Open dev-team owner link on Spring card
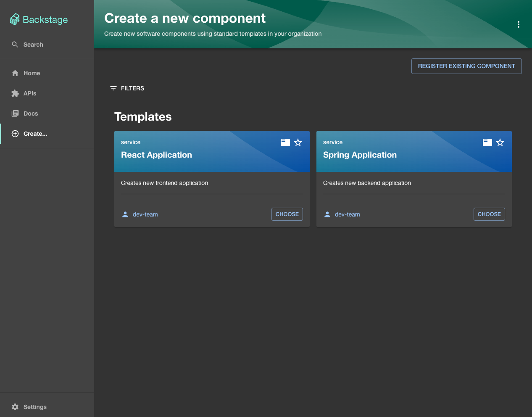The height and width of the screenshot is (417, 532). (348, 214)
